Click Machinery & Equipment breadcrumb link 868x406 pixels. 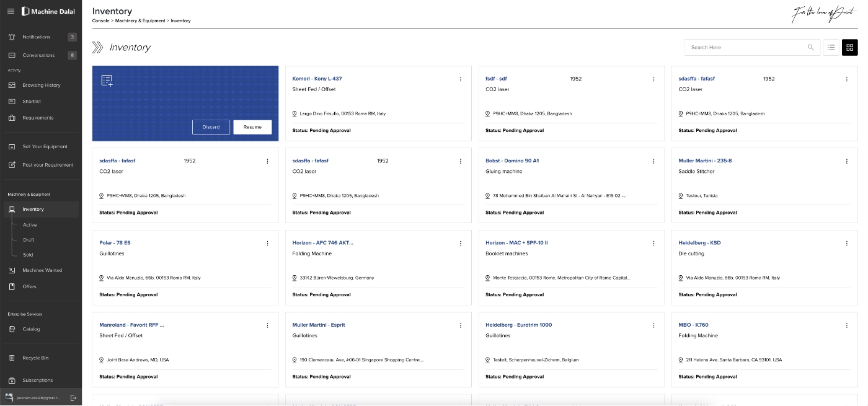pos(139,20)
